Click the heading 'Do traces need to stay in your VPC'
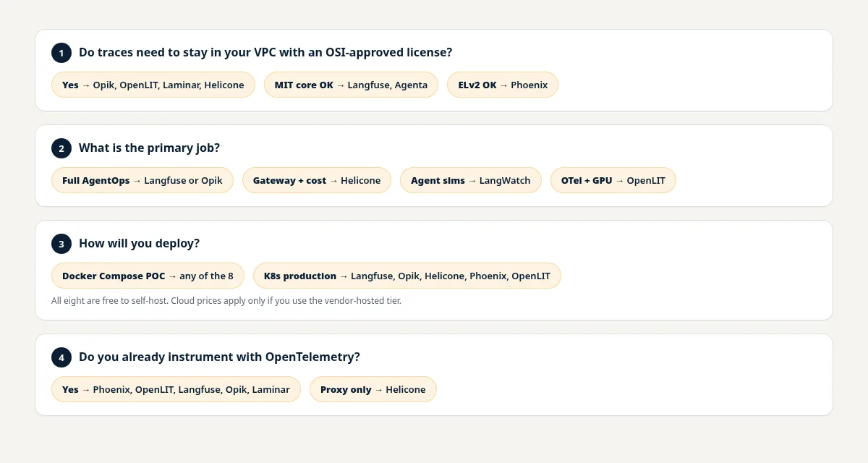The image size is (868, 463). click(265, 52)
